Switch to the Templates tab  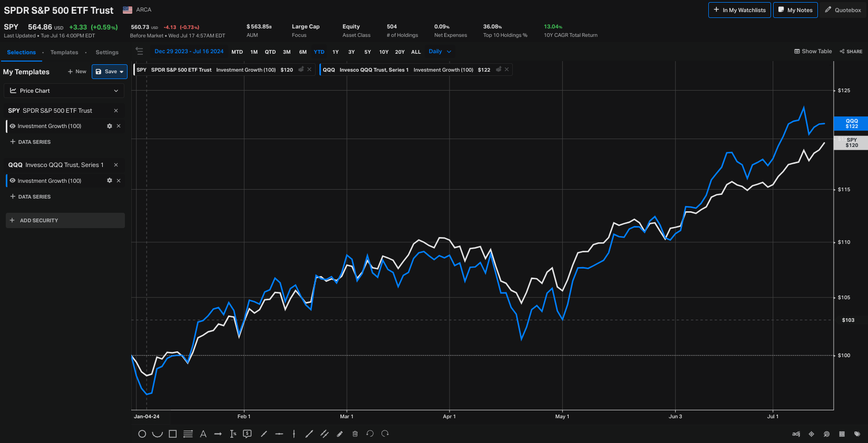click(64, 53)
